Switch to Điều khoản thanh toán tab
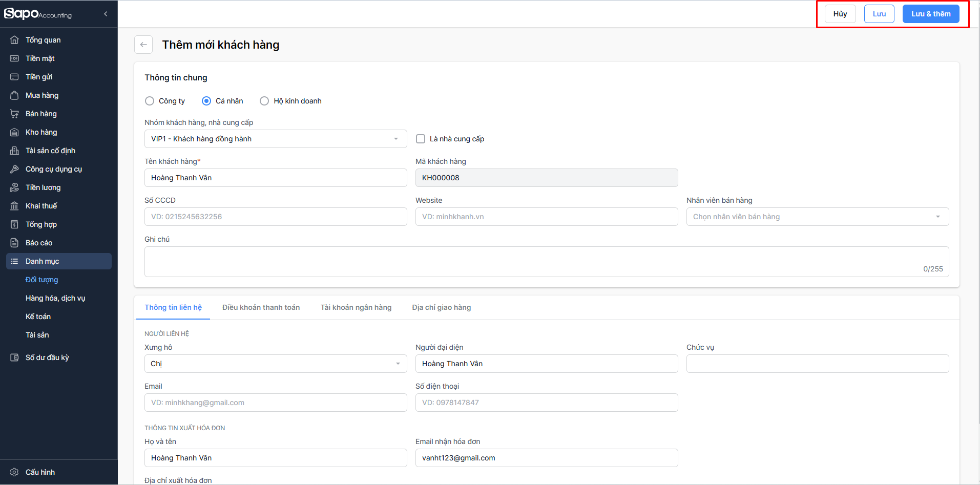The height and width of the screenshot is (485, 980). pos(261,307)
